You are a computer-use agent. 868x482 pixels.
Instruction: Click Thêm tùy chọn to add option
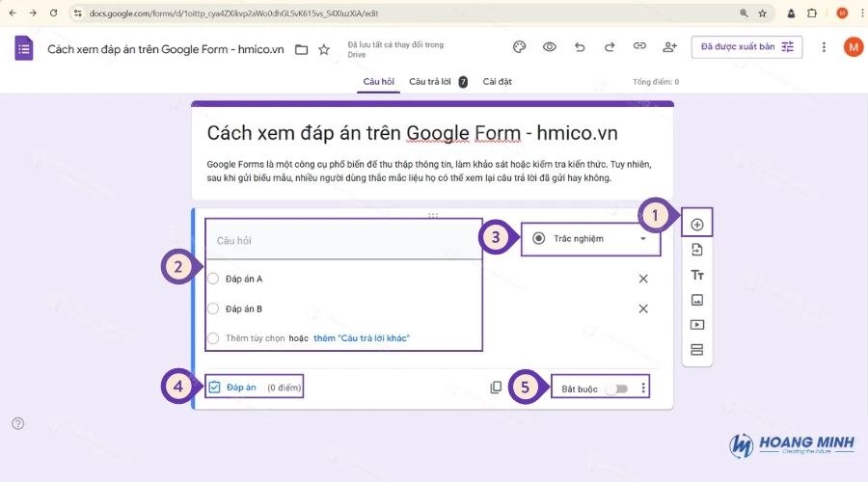(x=256, y=338)
